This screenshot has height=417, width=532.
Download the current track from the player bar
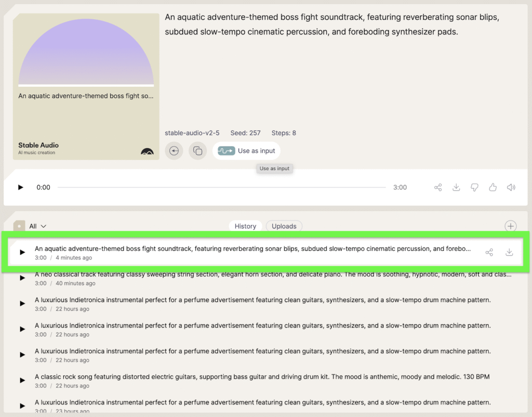tap(456, 188)
